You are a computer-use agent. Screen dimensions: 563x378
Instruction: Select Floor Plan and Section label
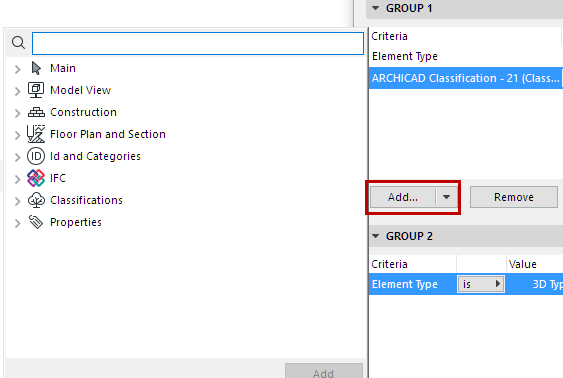tap(108, 134)
